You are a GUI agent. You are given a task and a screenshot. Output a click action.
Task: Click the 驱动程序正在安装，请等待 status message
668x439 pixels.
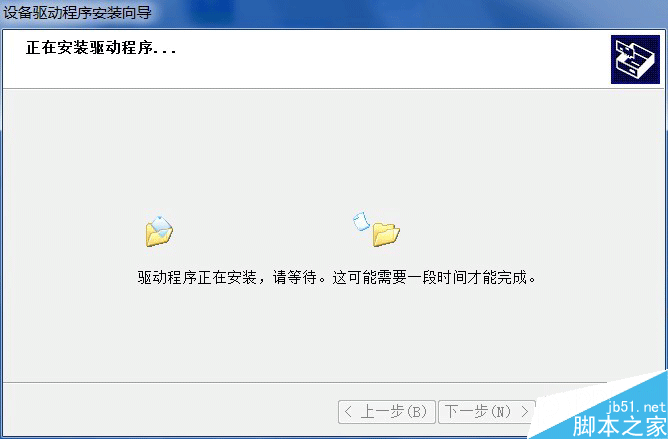click(x=227, y=277)
